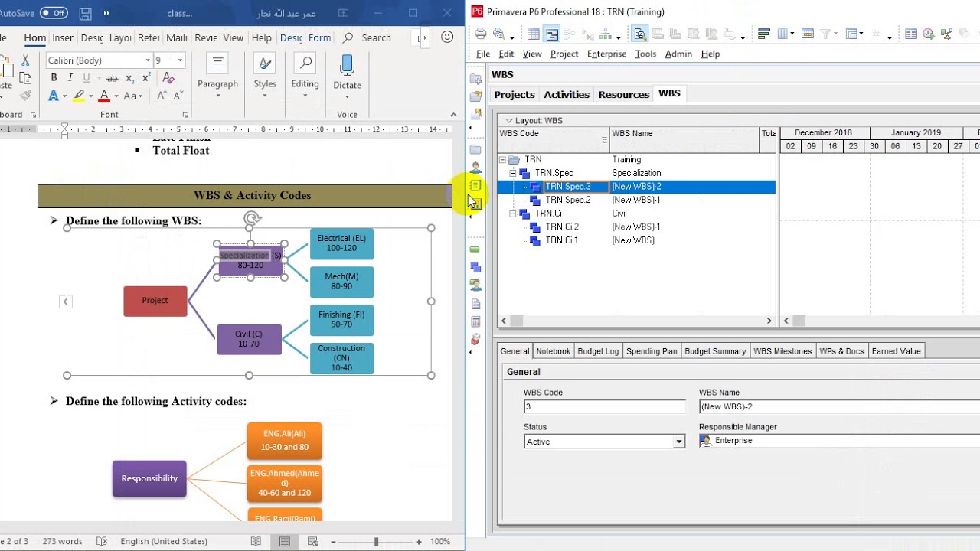This screenshot has height=551, width=980.
Task: Click the Editing button in Word ribbon
Action: click(305, 77)
